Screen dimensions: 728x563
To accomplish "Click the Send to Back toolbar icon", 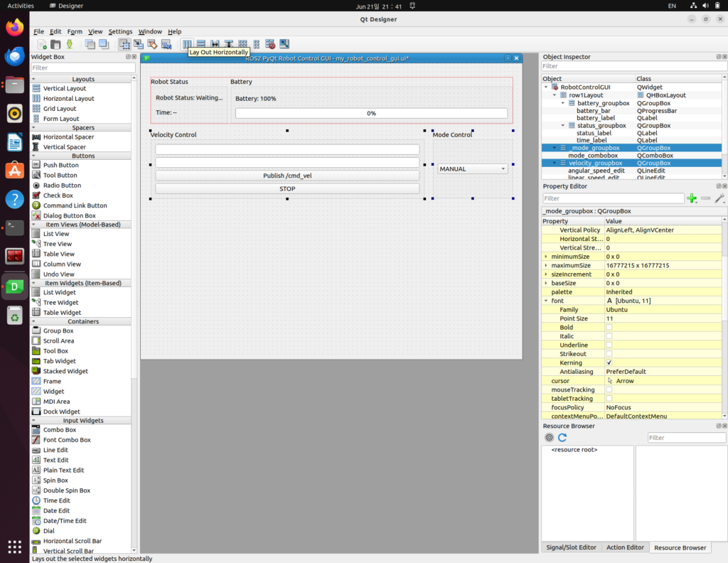I will pyautogui.click(x=90, y=45).
